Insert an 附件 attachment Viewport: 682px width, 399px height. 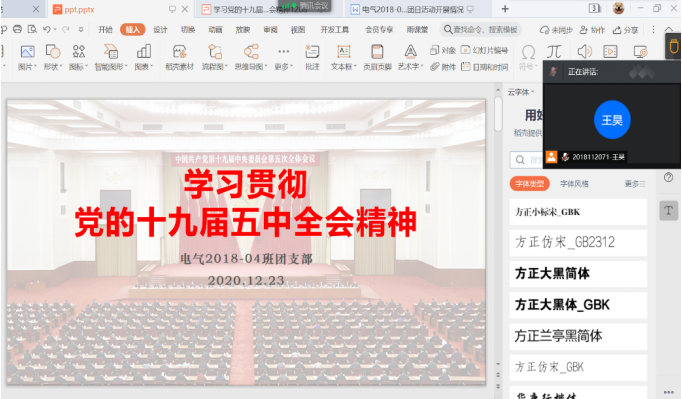click(x=443, y=67)
